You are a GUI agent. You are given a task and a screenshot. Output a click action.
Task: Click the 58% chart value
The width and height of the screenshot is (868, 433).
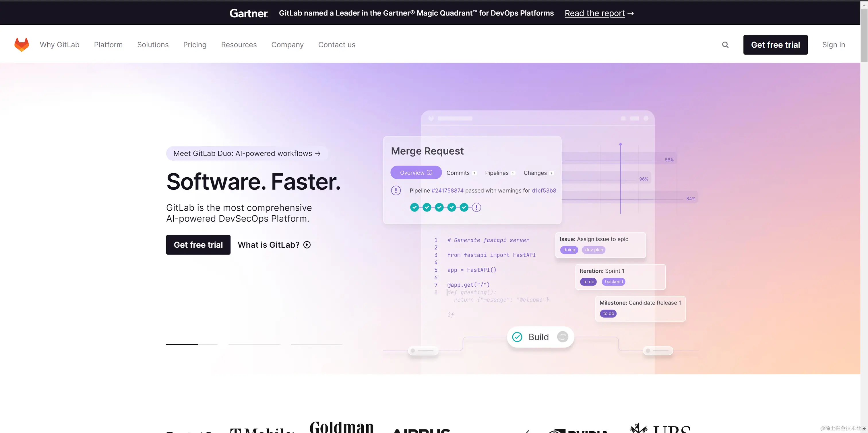(669, 160)
